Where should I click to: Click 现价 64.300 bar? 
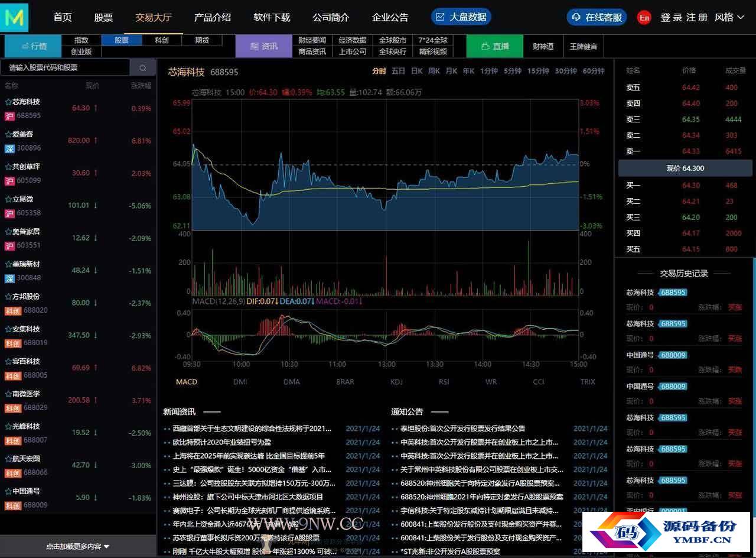pyautogui.click(x=685, y=168)
